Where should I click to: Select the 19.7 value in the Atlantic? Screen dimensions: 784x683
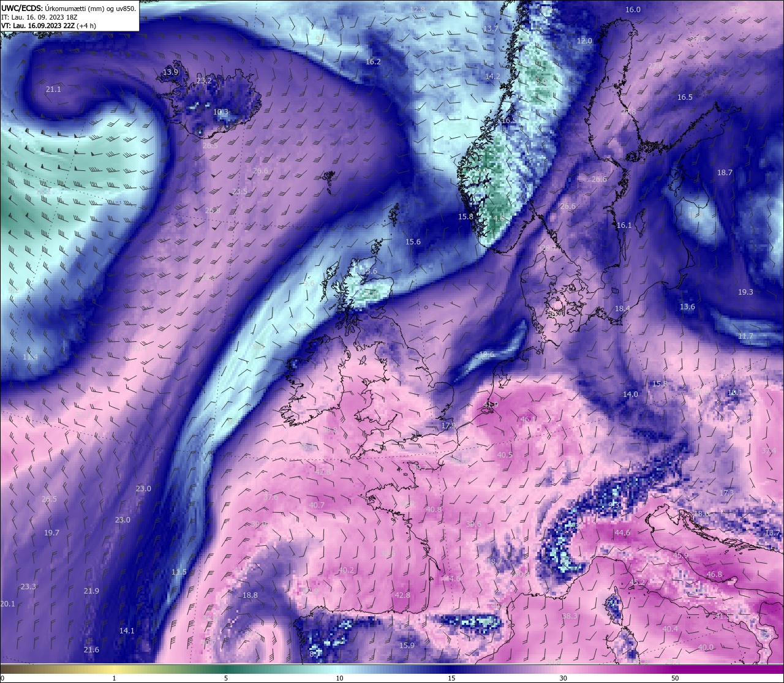[x=51, y=533]
